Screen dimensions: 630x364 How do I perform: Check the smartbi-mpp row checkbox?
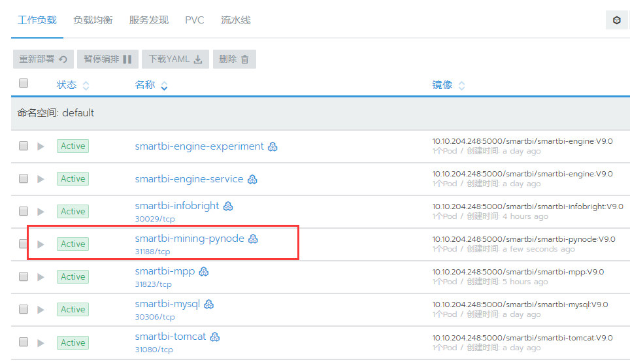(x=24, y=276)
